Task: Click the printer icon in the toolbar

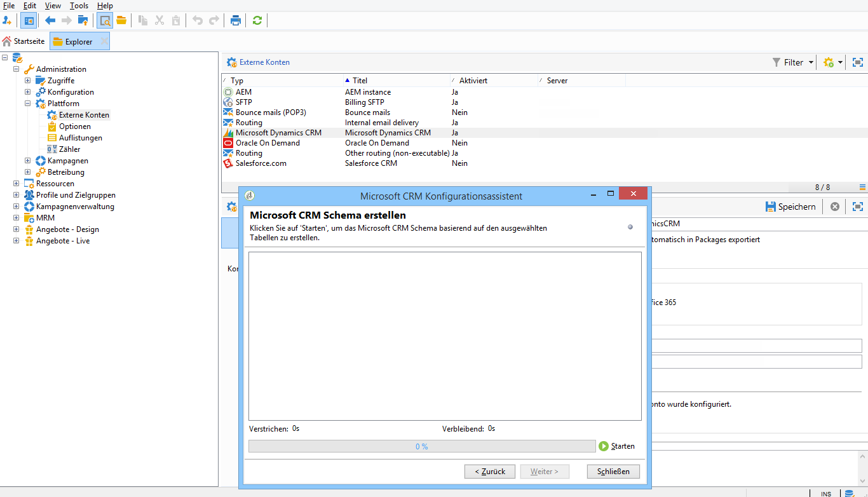Action: (x=236, y=20)
